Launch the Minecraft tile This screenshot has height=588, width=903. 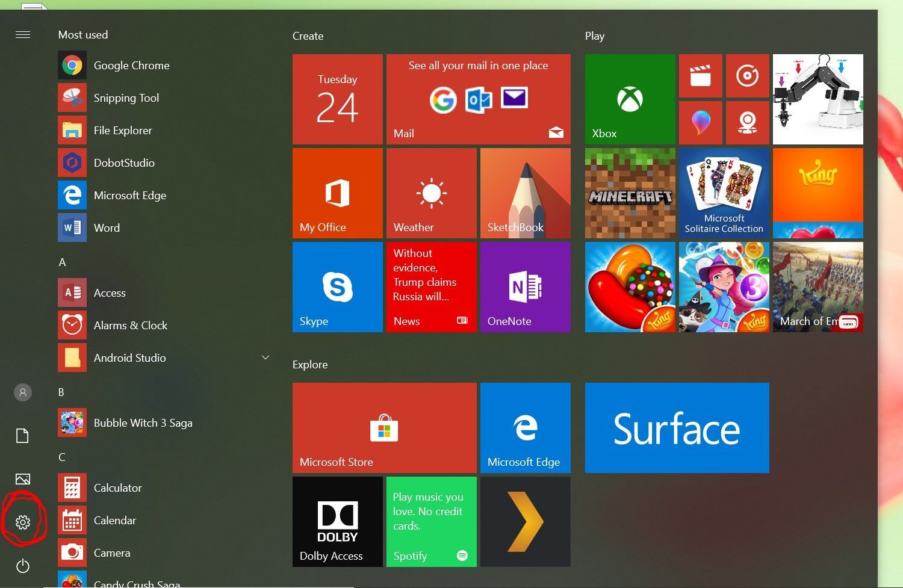[x=630, y=193]
